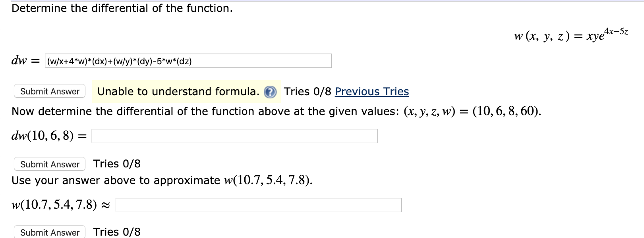The height and width of the screenshot is (238, 644).
Task: Submit the dw(10, 6, 8) answer
Action: coord(49,164)
